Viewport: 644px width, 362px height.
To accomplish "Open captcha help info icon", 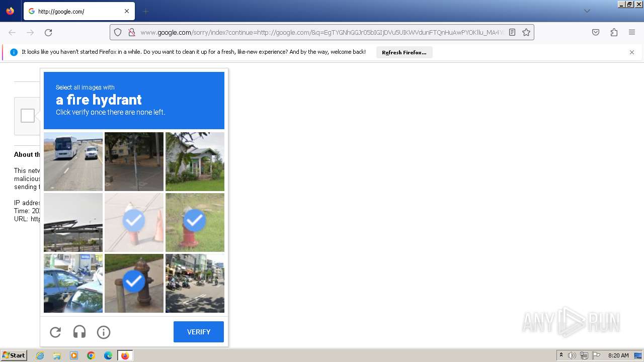I will click(104, 332).
